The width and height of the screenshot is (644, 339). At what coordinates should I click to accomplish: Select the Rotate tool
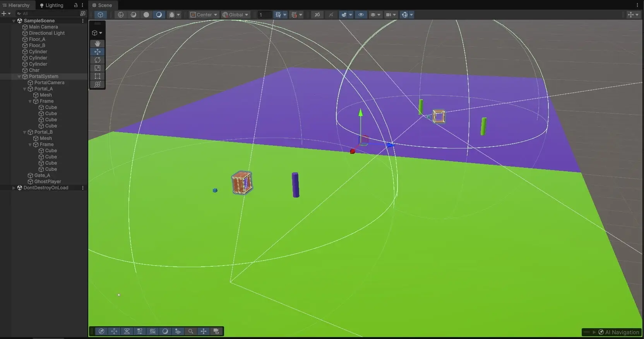(98, 60)
